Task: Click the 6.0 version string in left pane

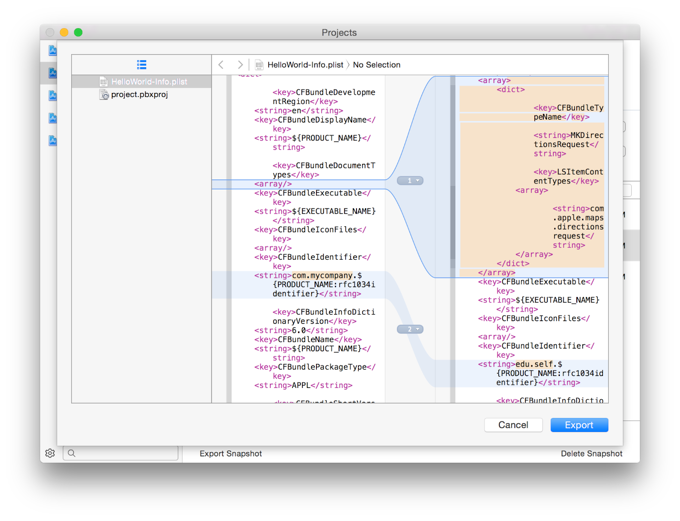Action: coord(301,330)
